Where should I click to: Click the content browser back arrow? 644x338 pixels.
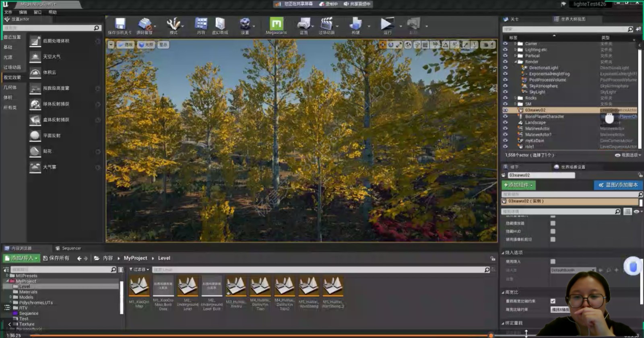[79, 258]
